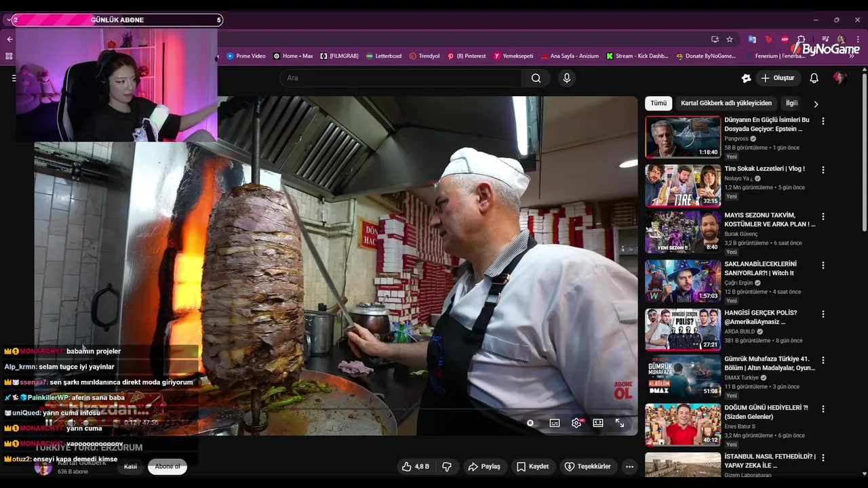Open Witch It video thumbnail 1:57:03

click(683, 281)
